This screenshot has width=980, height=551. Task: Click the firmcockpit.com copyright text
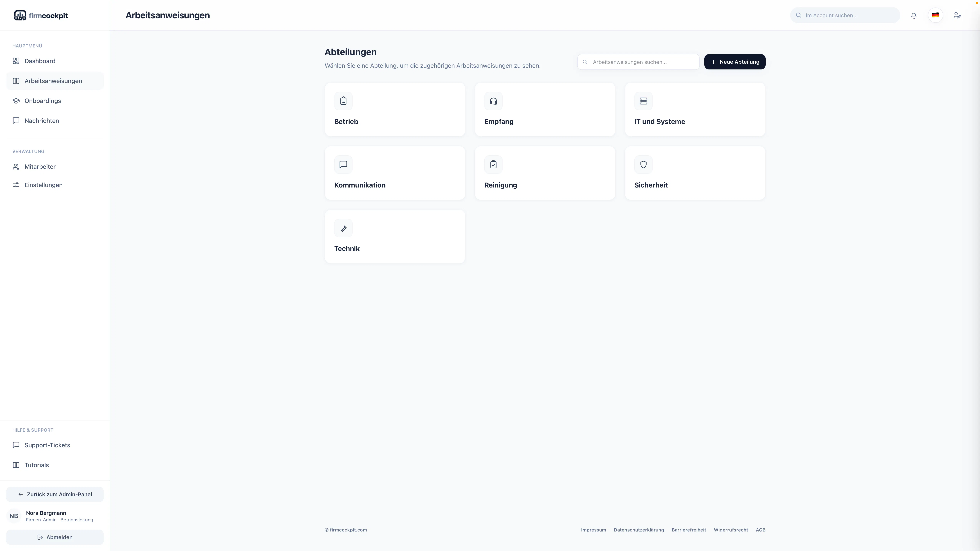coord(346,530)
